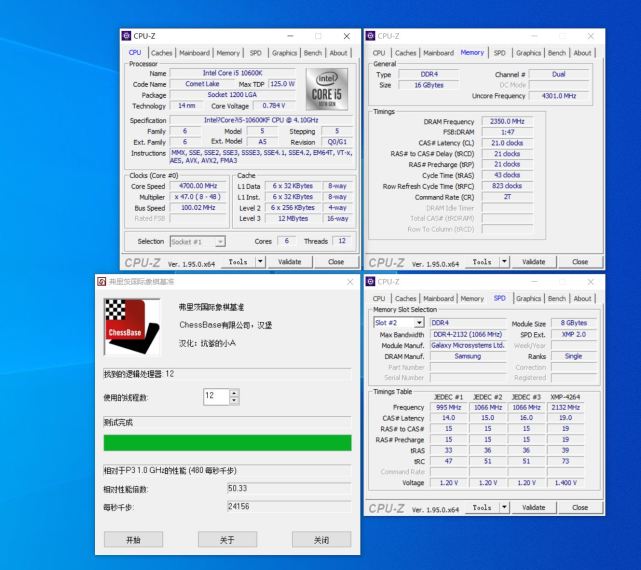Click CPU-Z app icon in SPD window title bar
Viewport: 641px width, 570px height.
click(370, 281)
